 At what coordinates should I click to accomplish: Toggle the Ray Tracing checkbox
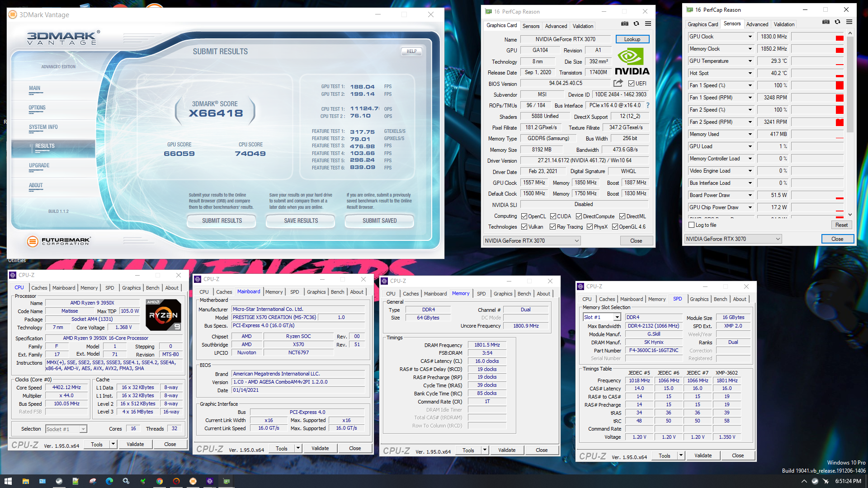pos(552,227)
